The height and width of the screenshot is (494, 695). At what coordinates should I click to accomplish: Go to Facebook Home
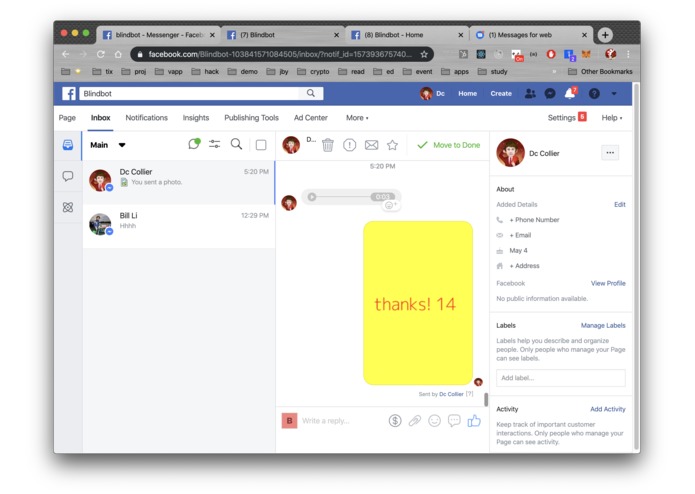click(x=467, y=93)
